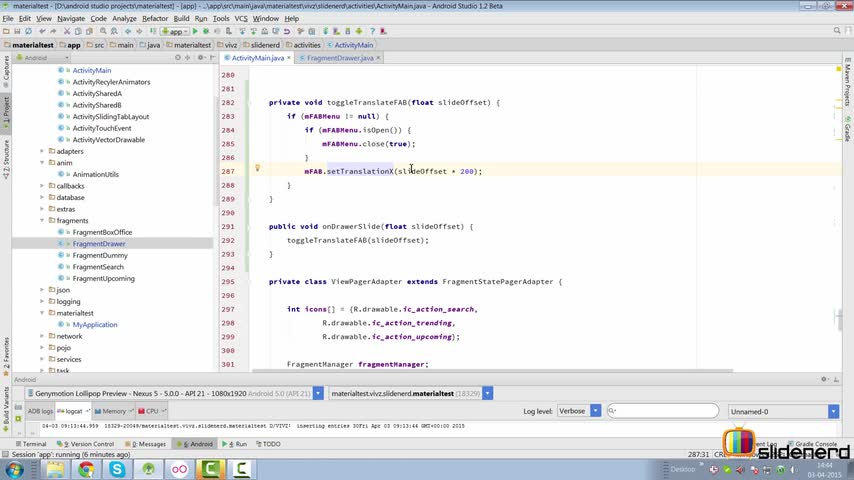This screenshot has width=854, height=480.
Task: Open the app run configuration dropdown
Action: click(x=175, y=31)
